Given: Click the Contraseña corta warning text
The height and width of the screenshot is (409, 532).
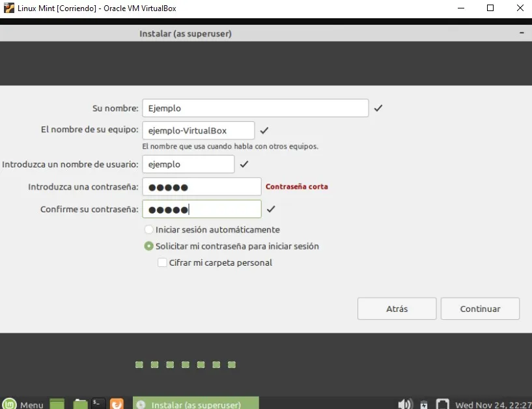Looking at the screenshot, I should (297, 186).
